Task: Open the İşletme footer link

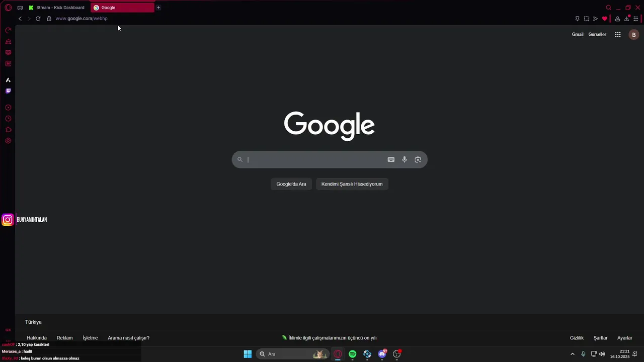Action: click(x=90, y=338)
